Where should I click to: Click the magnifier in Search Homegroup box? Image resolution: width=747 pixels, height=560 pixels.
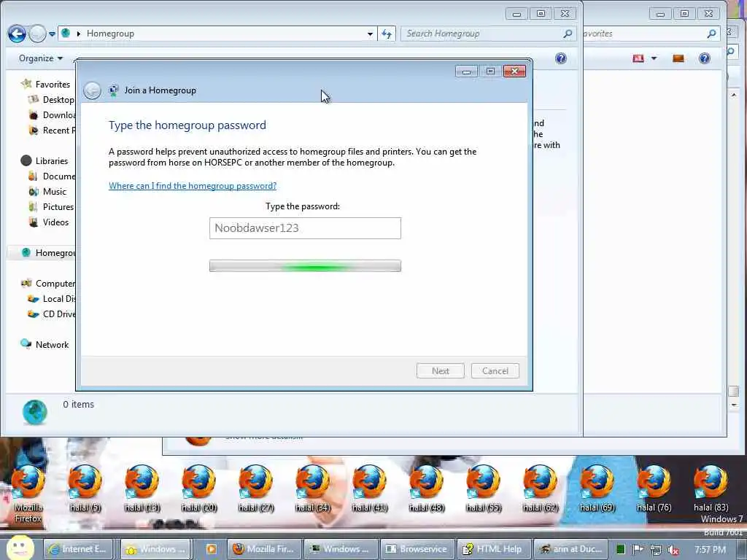tap(568, 34)
